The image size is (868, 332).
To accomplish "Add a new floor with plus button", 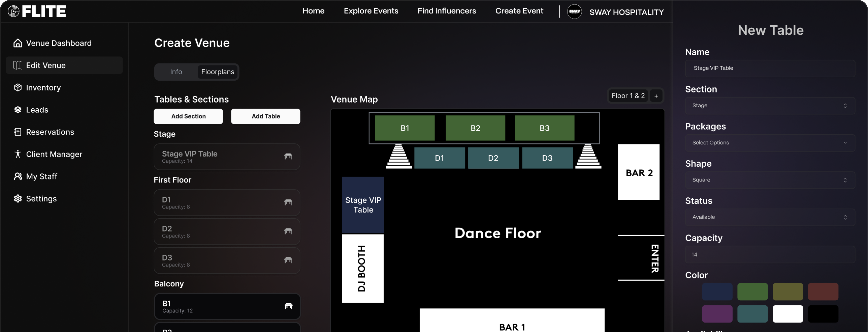I will 656,96.
